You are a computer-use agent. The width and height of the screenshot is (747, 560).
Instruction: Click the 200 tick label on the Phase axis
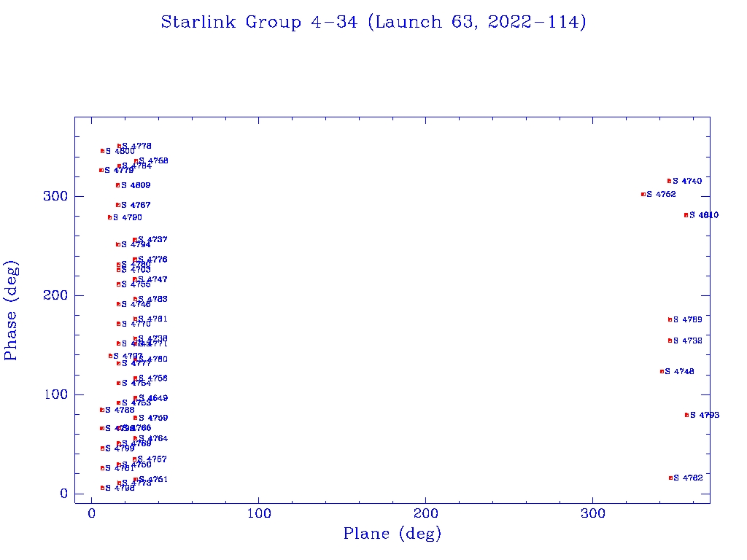55,295
